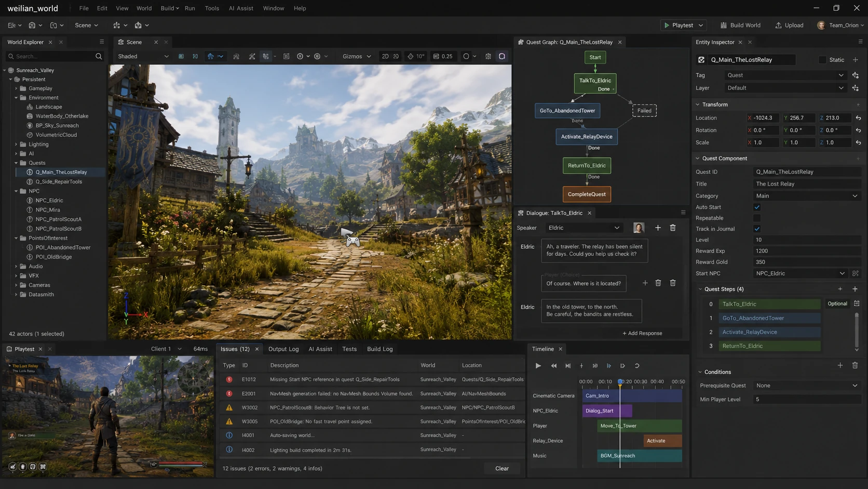Open the World Explorer panel options menu
This screenshot has height=489, width=868.
(102, 42)
